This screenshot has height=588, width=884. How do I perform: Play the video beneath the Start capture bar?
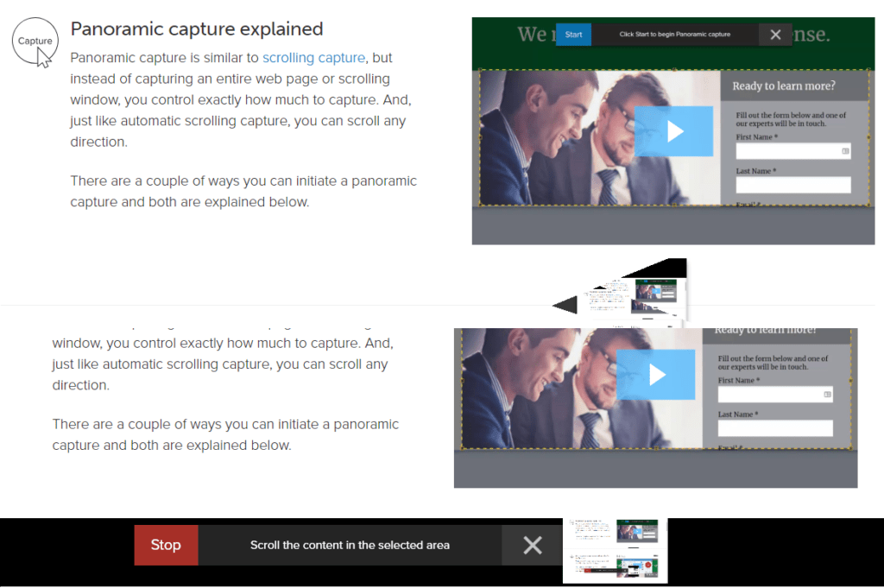click(674, 131)
